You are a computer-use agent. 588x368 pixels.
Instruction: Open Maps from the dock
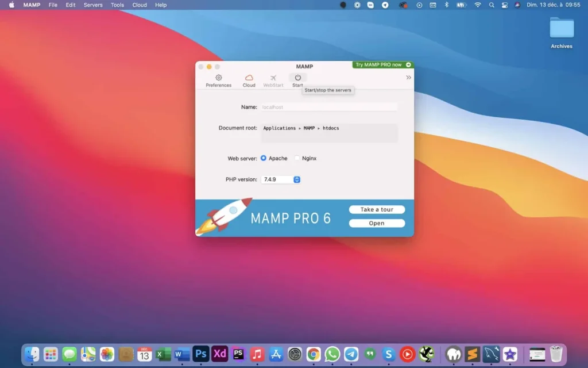(x=88, y=354)
